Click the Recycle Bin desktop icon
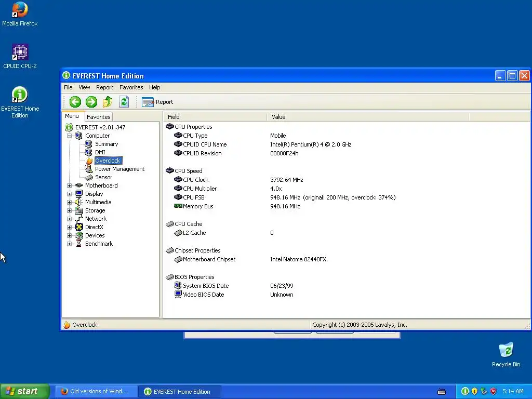532x399 pixels. point(506,354)
